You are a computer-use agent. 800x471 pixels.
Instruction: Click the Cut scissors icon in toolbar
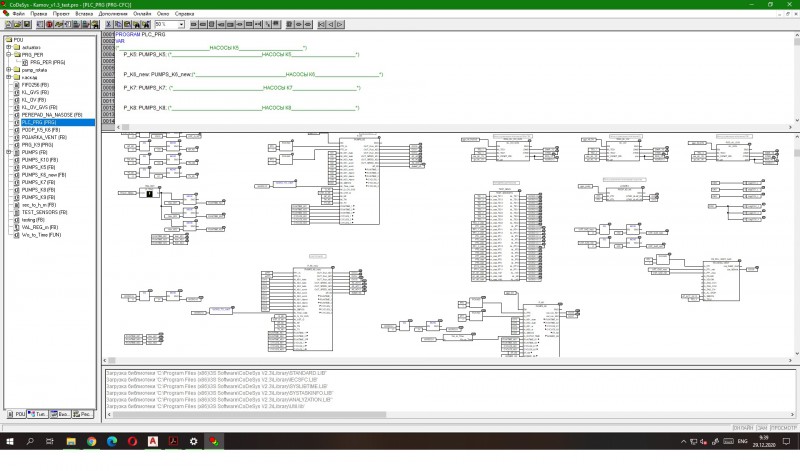[109, 24]
